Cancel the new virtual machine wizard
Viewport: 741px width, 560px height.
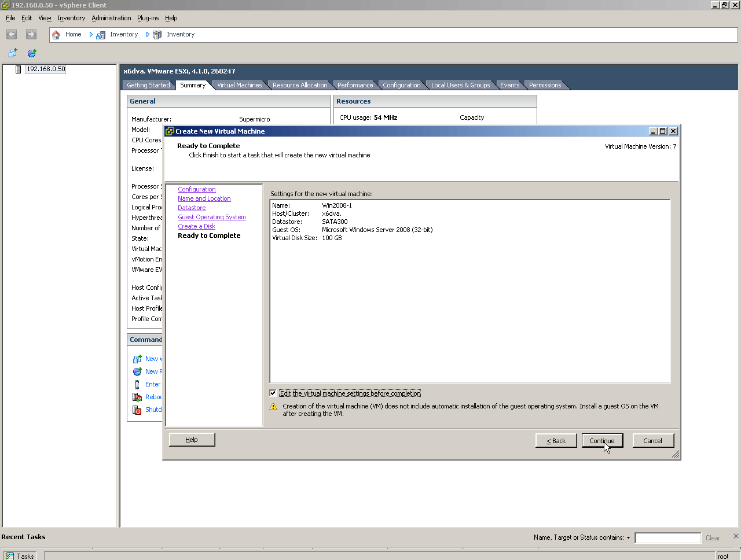(653, 441)
